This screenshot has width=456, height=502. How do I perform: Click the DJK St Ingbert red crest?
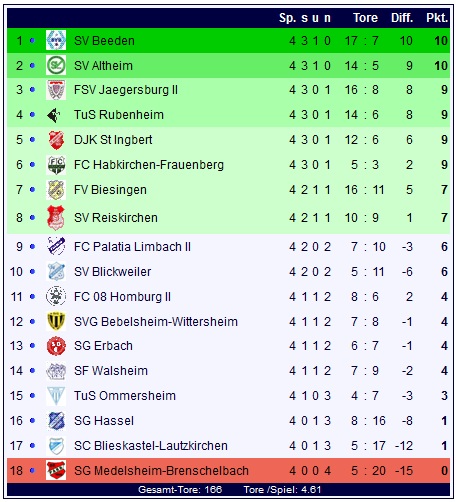[x=56, y=140]
